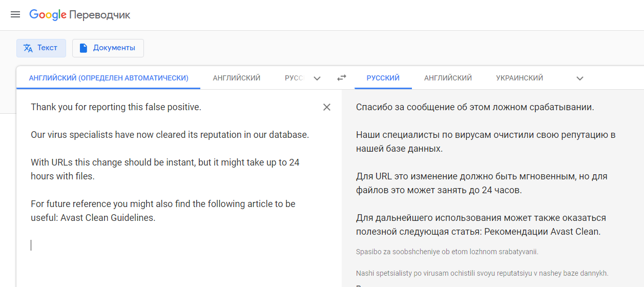The image size is (644, 287).
Task: Clear the source text with X
Action: point(327,107)
